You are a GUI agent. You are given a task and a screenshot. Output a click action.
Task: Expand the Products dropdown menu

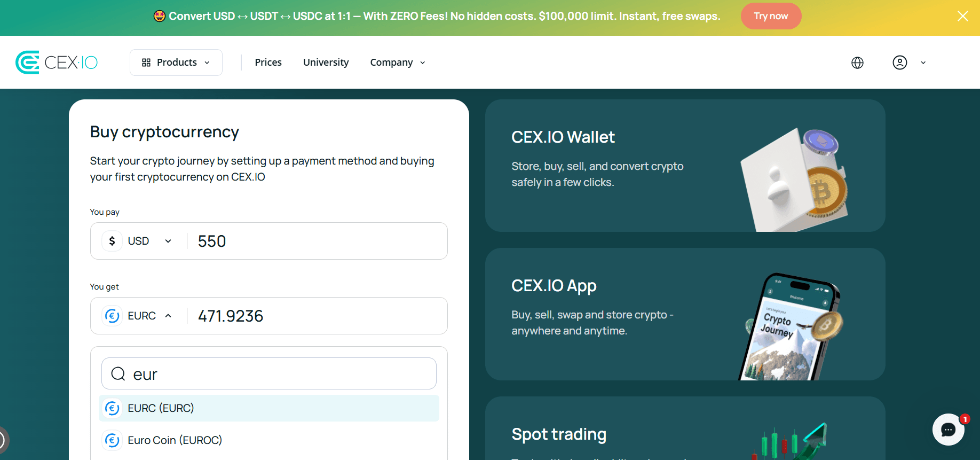tap(176, 63)
